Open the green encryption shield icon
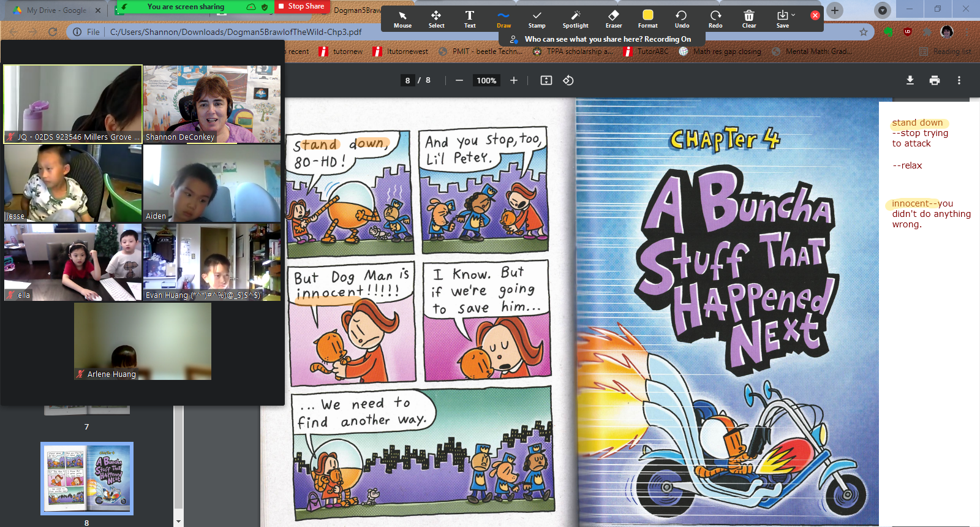 tap(265, 7)
